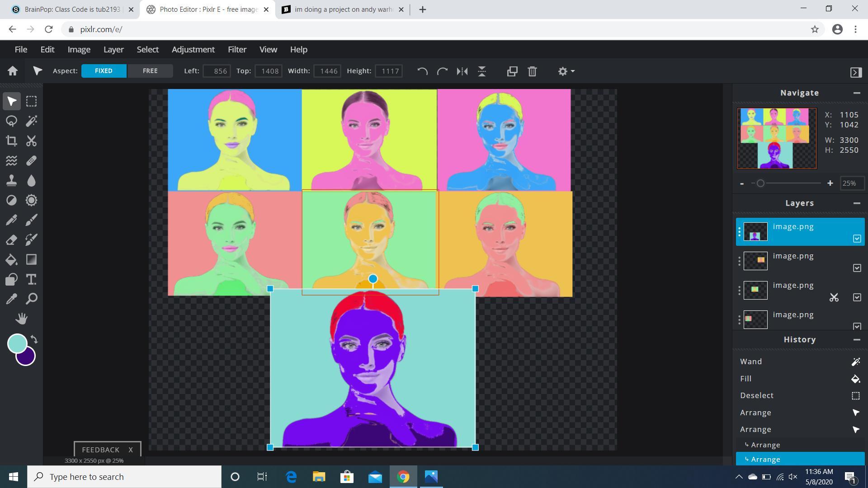Select the Paint Bucket fill tool
868x488 pixels.
coord(12,260)
